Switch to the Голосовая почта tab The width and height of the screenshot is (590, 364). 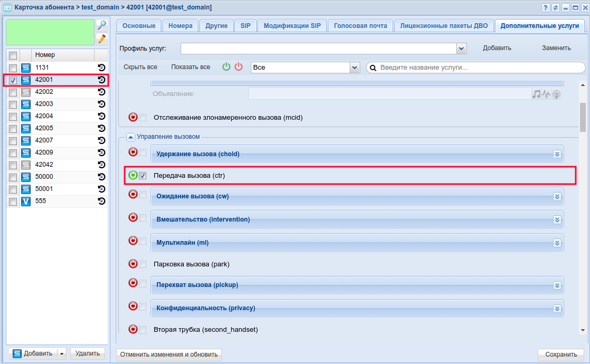pos(360,26)
